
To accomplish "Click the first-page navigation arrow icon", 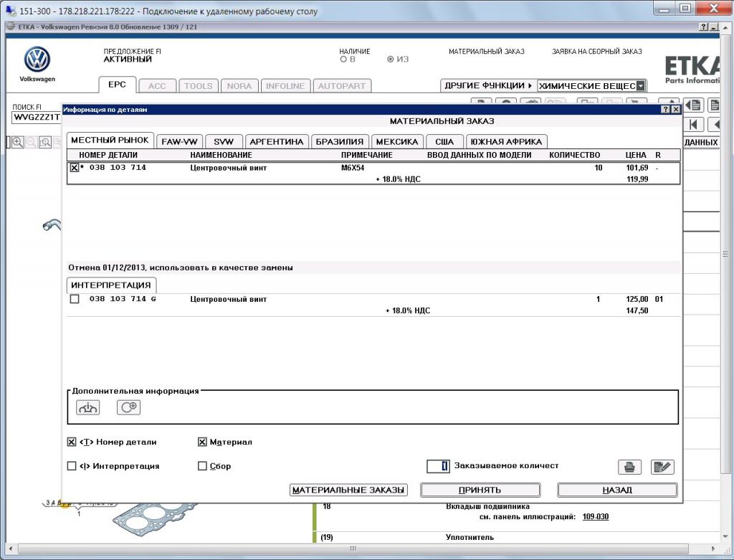I will [694, 125].
